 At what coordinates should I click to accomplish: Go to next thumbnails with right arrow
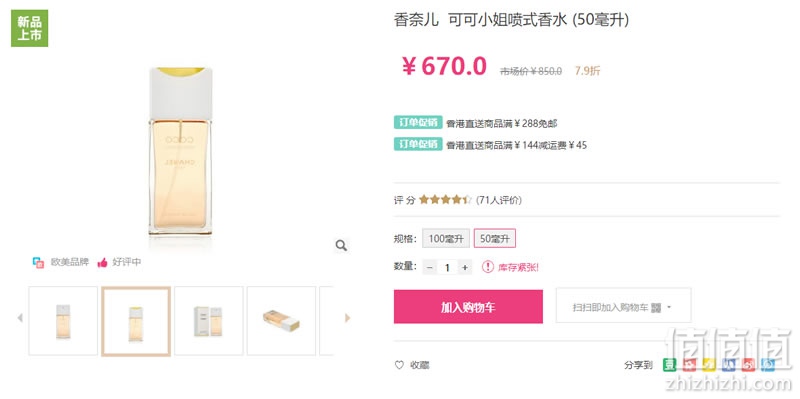[x=347, y=318]
